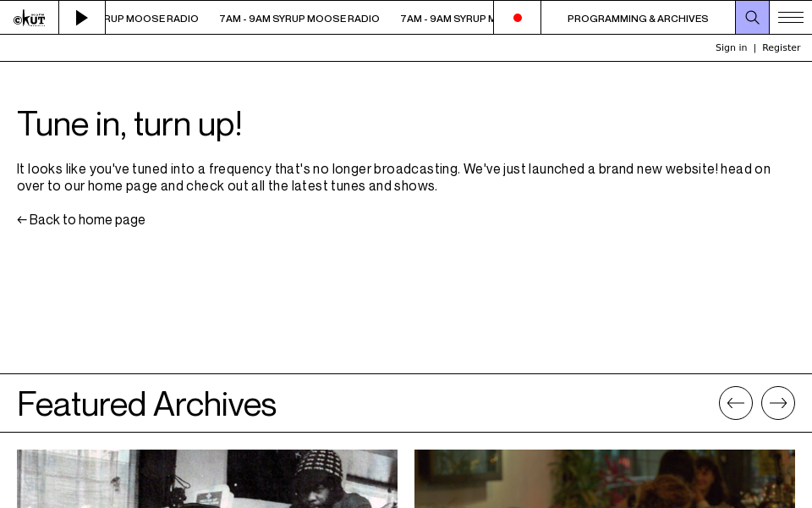Open the search magnifier icon
This screenshot has width=812, height=508.
pos(752,18)
